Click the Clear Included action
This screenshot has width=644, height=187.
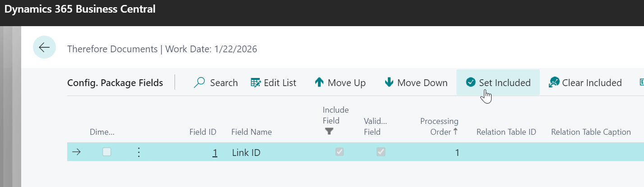point(585,83)
